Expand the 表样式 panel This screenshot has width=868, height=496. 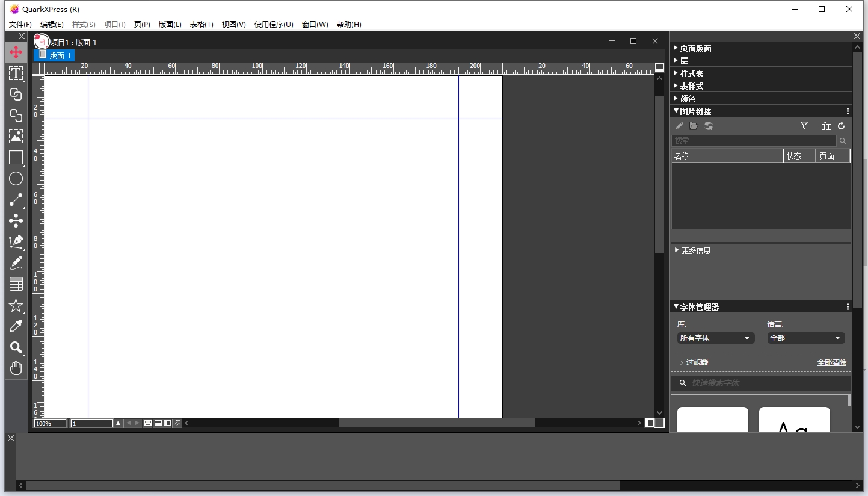point(676,85)
